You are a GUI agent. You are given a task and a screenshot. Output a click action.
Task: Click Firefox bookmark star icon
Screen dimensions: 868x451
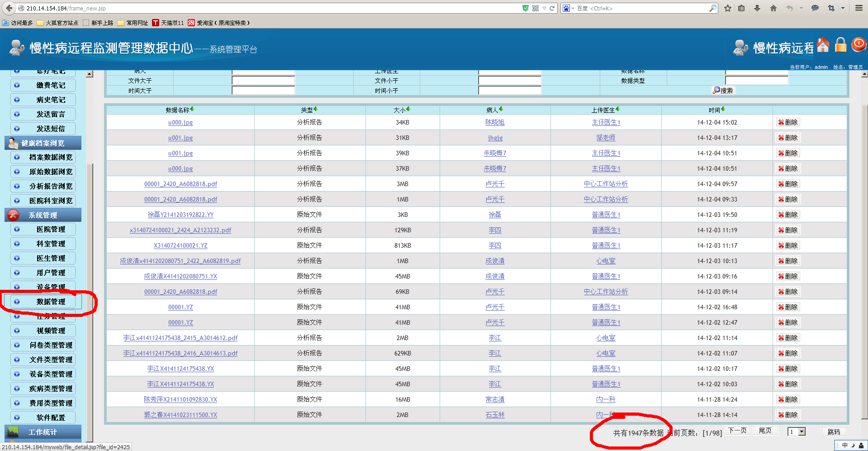point(728,8)
